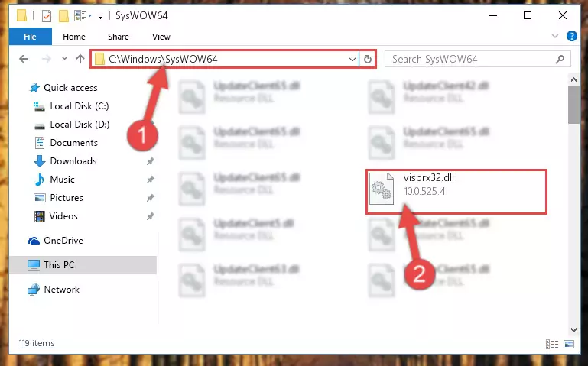Open the File menu
This screenshot has height=366, width=588.
[x=30, y=37]
